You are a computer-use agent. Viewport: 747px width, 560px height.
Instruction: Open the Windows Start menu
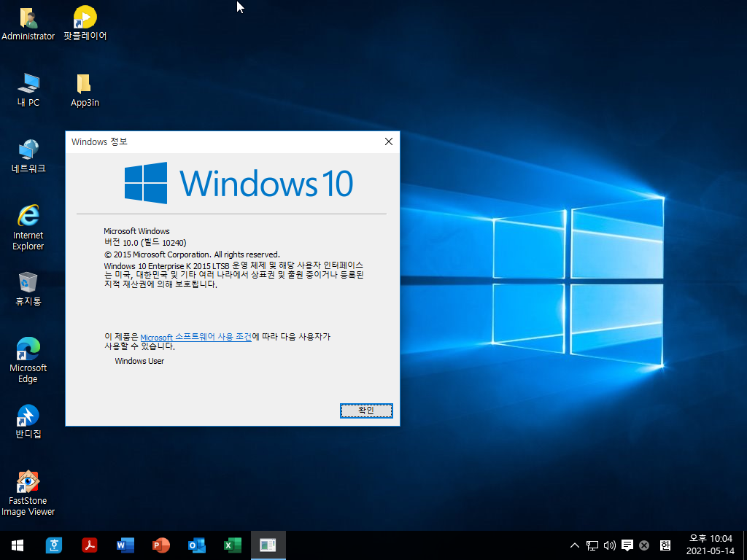click(x=18, y=545)
